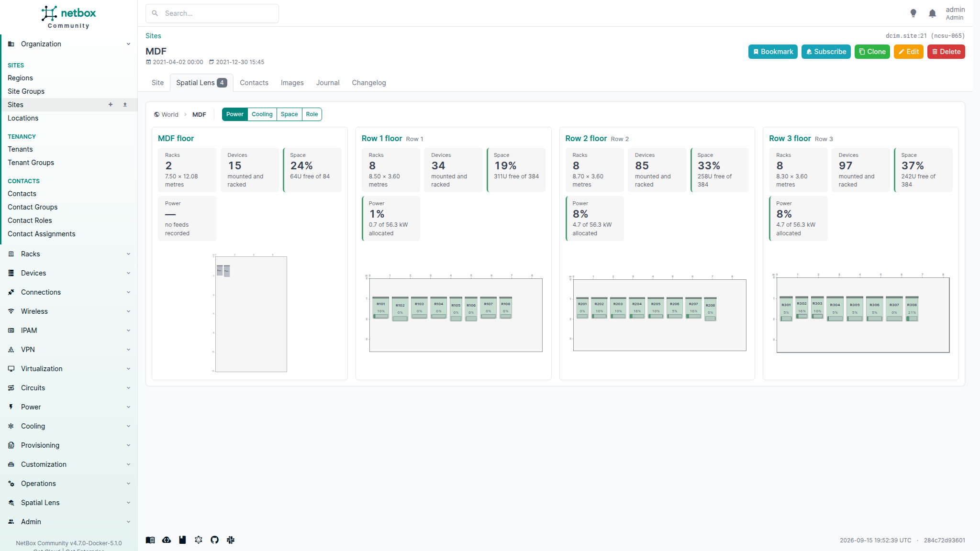Image resolution: width=980 pixels, height=551 pixels.
Task: Click the Sites breadcrumb link
Action: [x=153, y=36]
